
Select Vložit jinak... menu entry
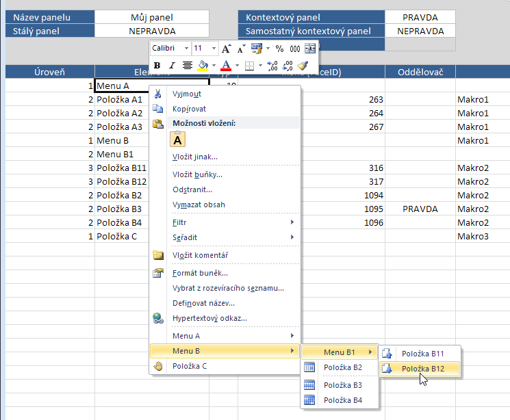(225, 157)
